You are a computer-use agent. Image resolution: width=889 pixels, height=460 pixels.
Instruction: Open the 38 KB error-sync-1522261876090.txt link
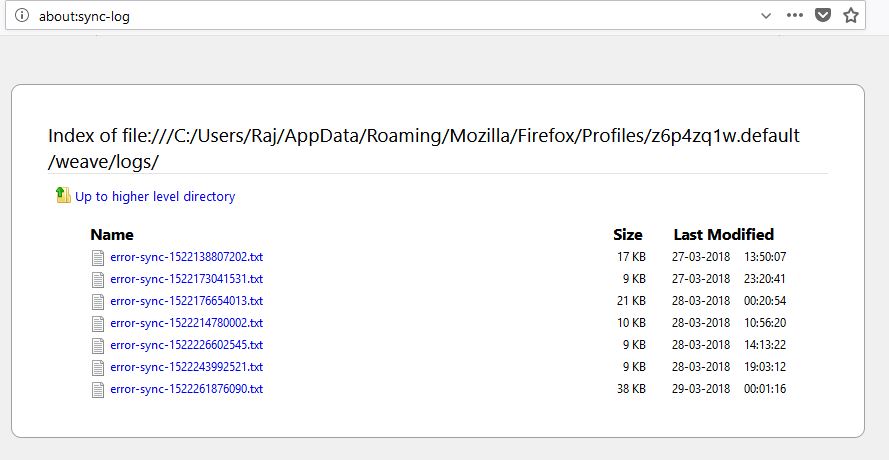[x=186, y=389]
